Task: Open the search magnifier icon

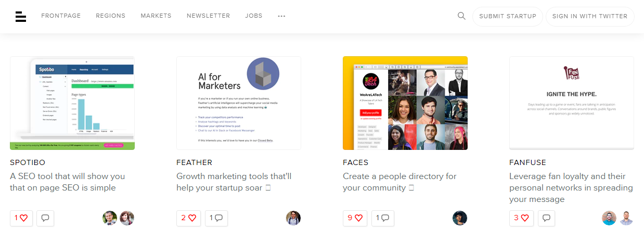Action: 461,16
